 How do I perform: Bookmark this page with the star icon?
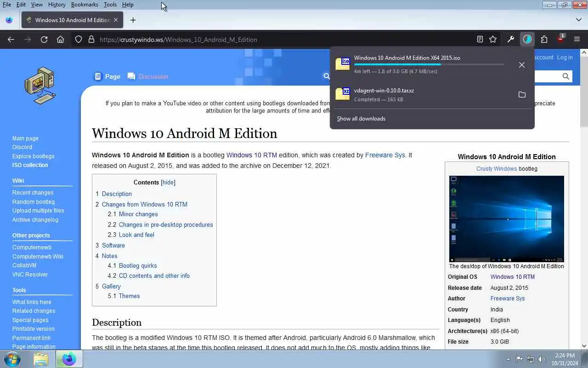point(493,40)
